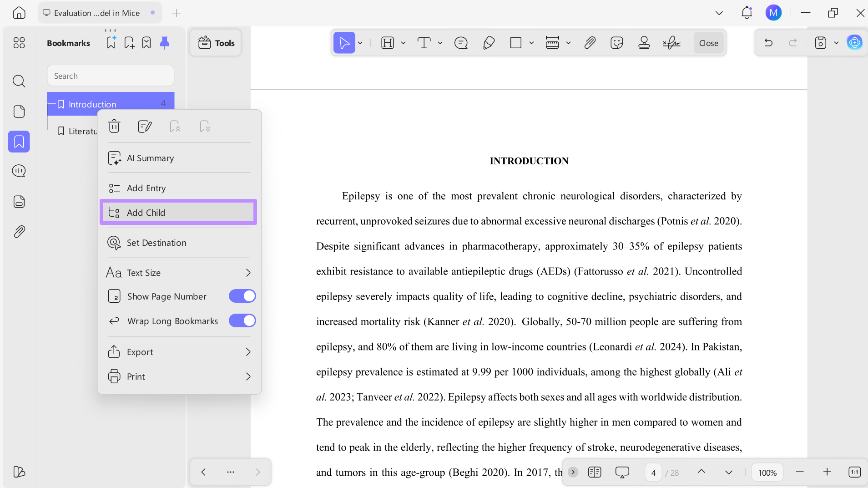Choose Set Destination from context menu
868x488 pixels.
tap(179, 243)
